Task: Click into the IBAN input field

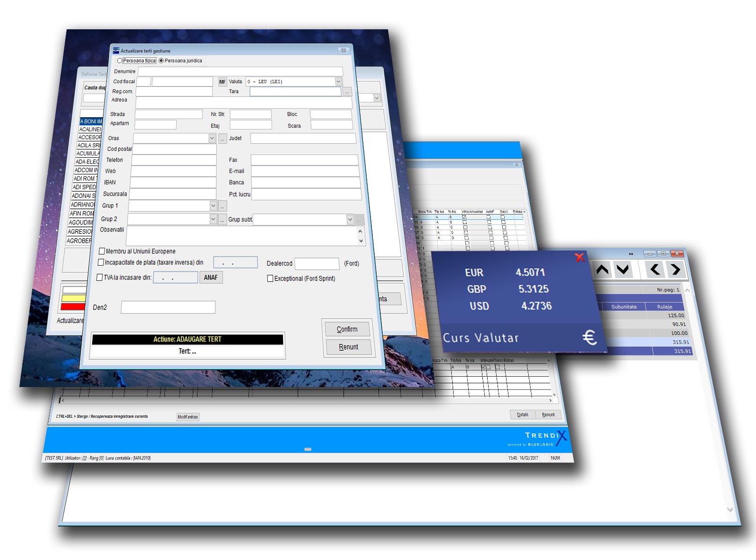Action: (x=173, y=182)
